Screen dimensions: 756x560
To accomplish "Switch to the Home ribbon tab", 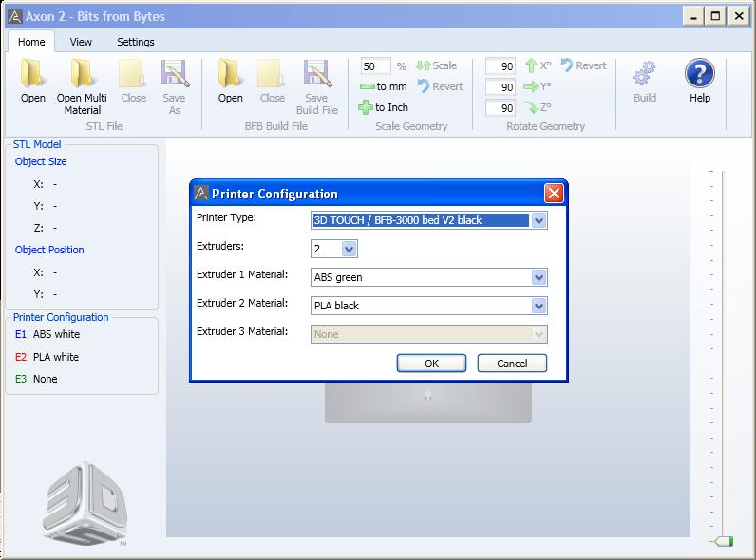I will (31, 42).
